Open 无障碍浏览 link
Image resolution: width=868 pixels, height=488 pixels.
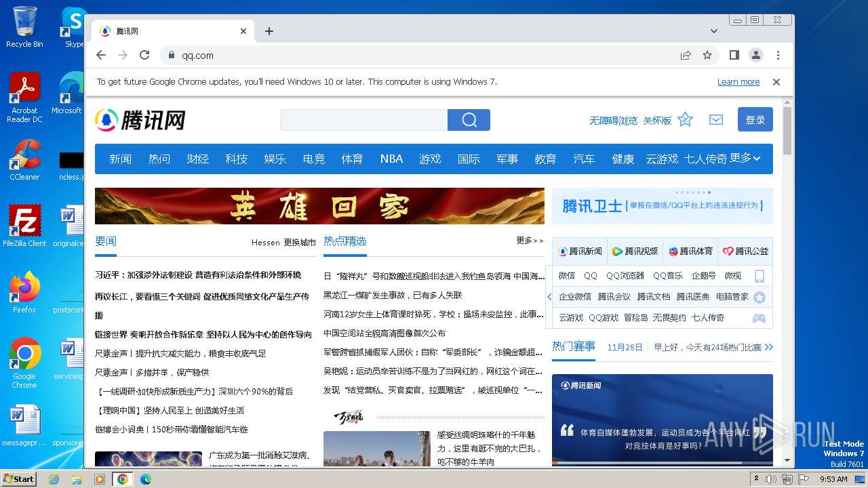(x=613, y=121)
